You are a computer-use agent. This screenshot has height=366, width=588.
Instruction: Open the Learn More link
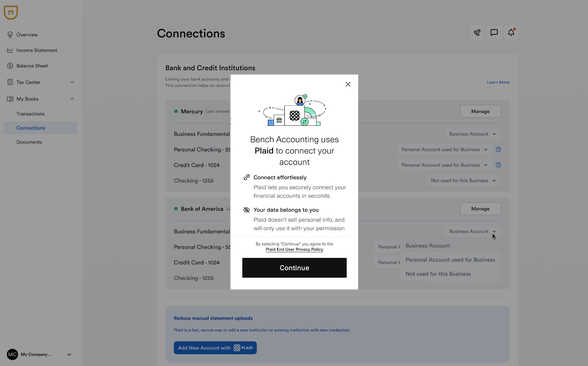tap(498, 82)
